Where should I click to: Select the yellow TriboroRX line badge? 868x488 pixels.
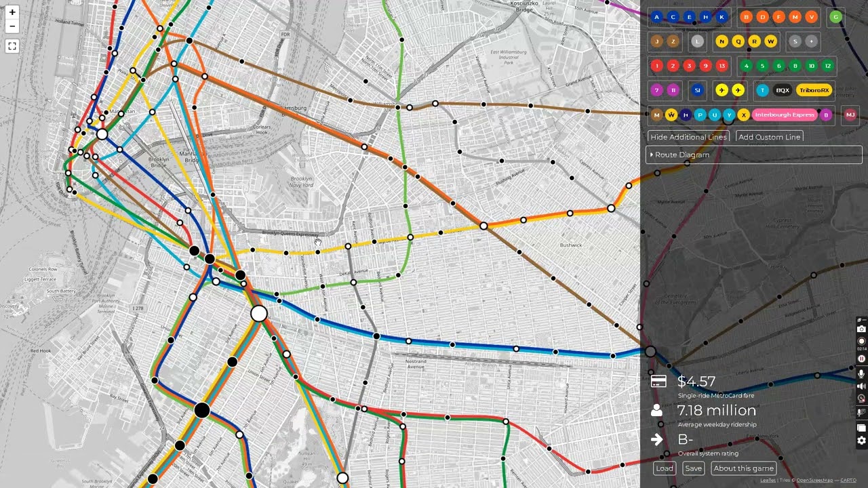point(814,90)
